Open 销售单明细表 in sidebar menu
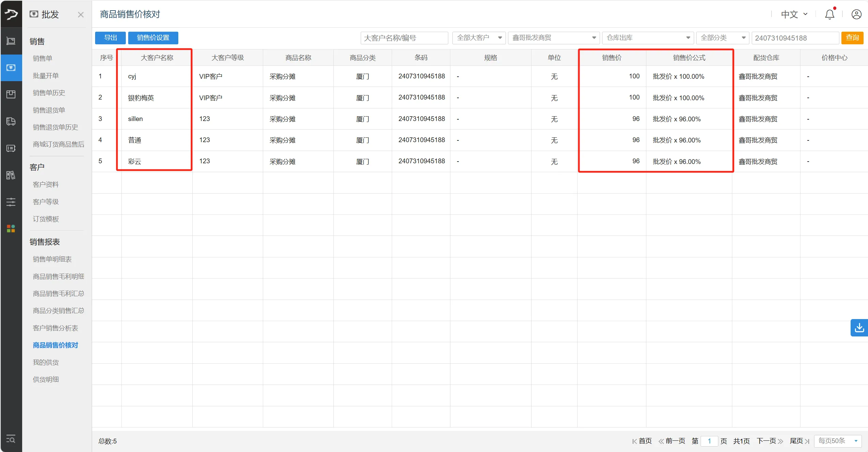This screenshot has height=452, width=868. pyautogui.click(x=52, y=259)
